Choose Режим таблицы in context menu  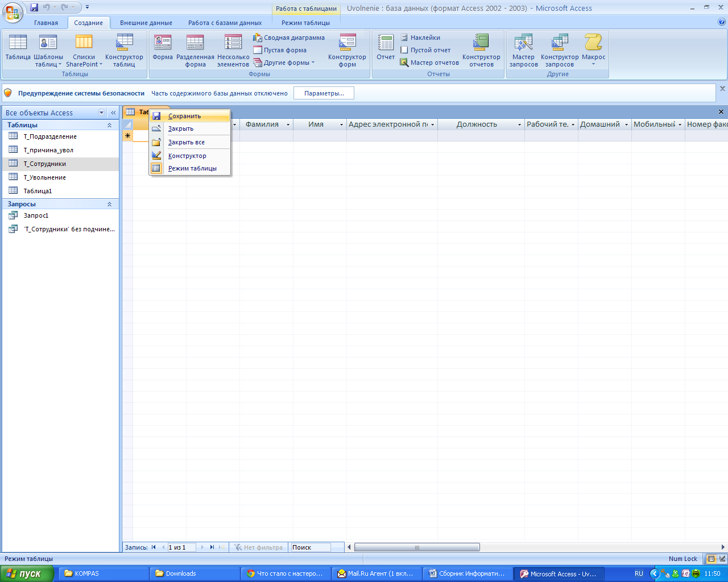(190, 168)
